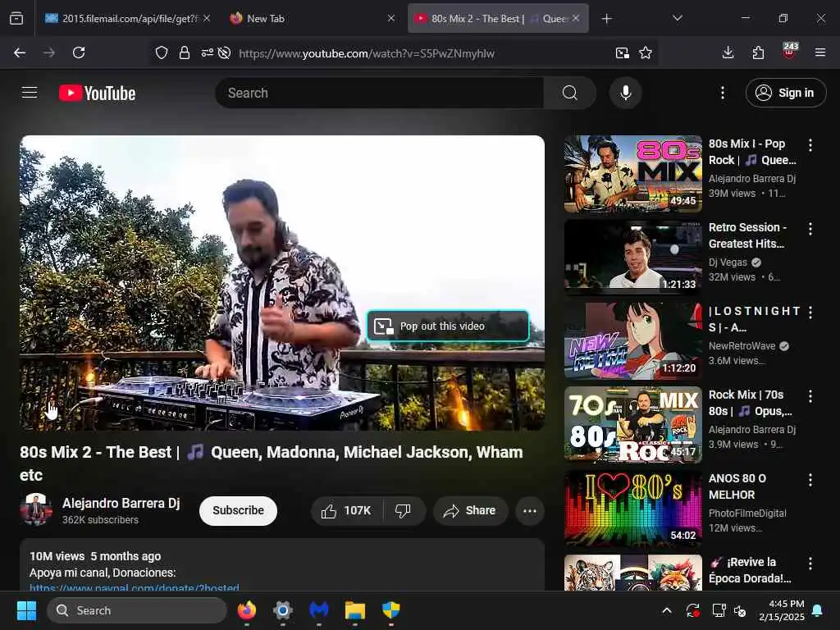Image resolution: width=840 pixels, height=630 pixels.
Task: Open options for ANOS 80 O MELHOR
Action: tap(810, 480)
